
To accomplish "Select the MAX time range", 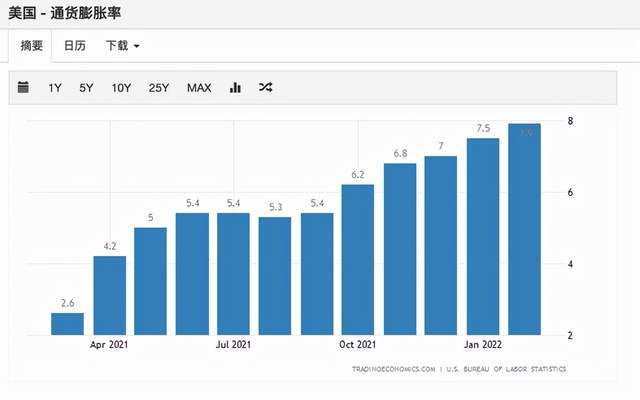I will pyautogui.click(x=199, y=88).
